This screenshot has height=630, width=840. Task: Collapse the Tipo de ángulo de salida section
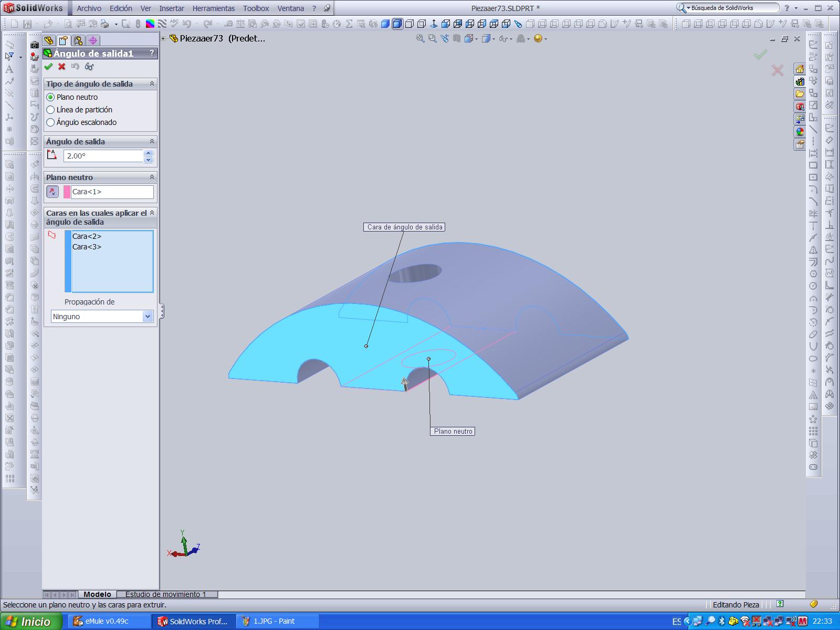point(152,83)
